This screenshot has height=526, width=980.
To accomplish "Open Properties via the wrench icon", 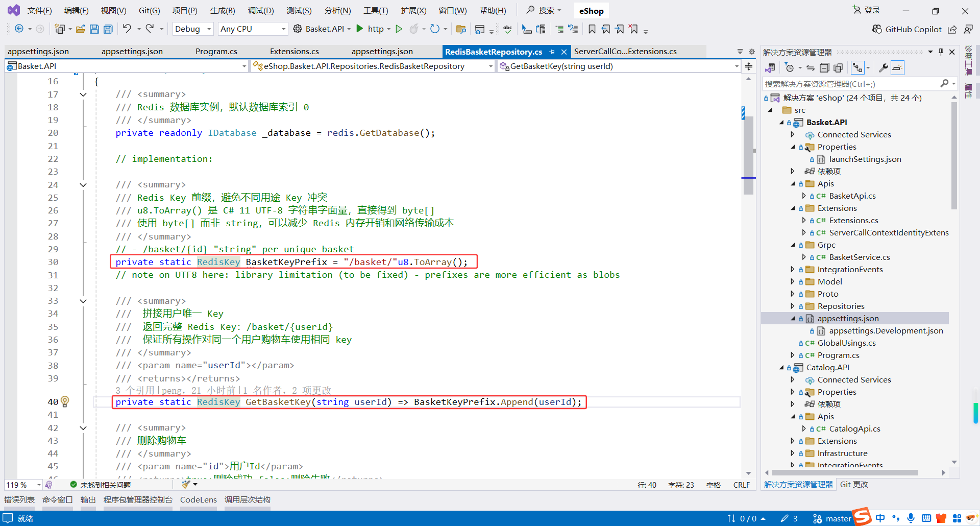I will pos(884,67).
